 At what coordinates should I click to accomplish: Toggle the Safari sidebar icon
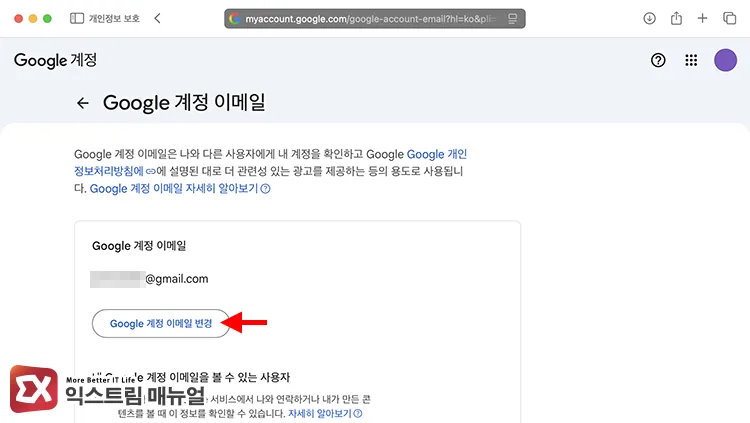(77, 19)
